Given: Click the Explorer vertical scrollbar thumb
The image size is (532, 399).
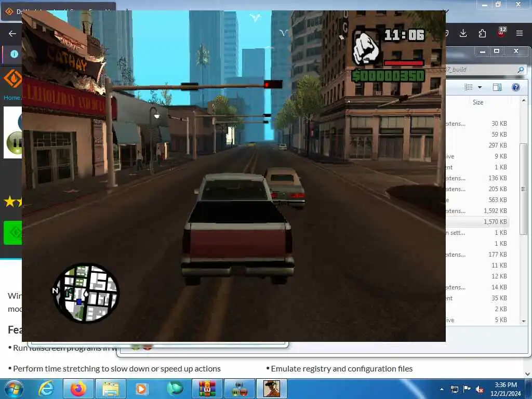Looking at the screenshot, I should 524,189.
